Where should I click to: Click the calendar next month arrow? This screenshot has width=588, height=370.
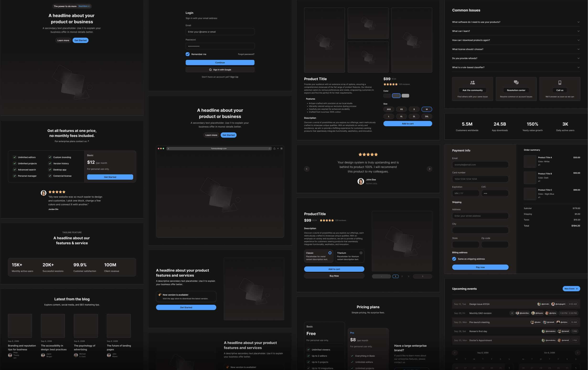pyautogui.click(x=577, y=353)
